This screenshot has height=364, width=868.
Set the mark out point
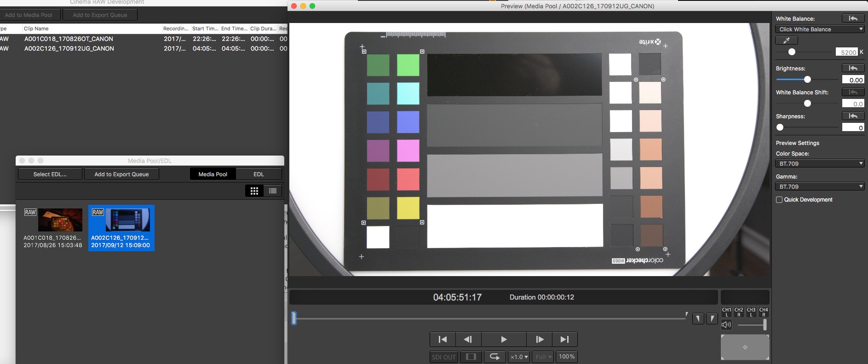tap(712, 318)
